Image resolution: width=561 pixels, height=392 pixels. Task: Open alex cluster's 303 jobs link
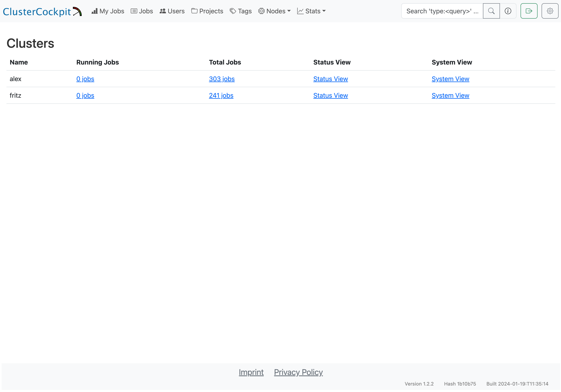(x=222, y=79)
